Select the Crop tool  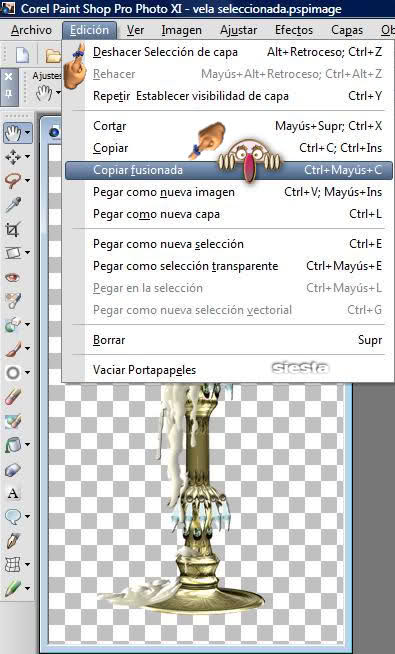click(13, 229)
